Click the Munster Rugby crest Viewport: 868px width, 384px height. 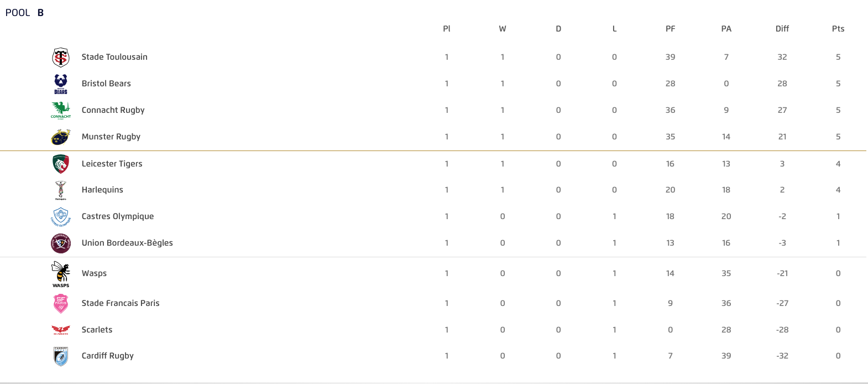[61, 137]
